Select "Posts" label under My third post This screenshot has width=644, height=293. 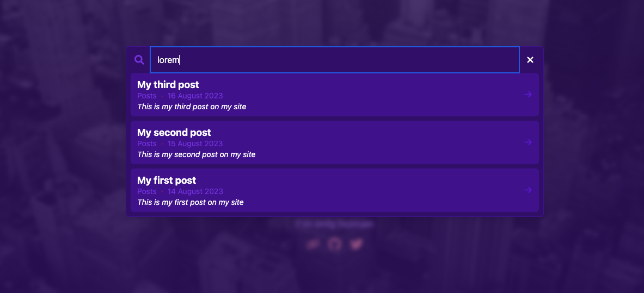point(147,96)
